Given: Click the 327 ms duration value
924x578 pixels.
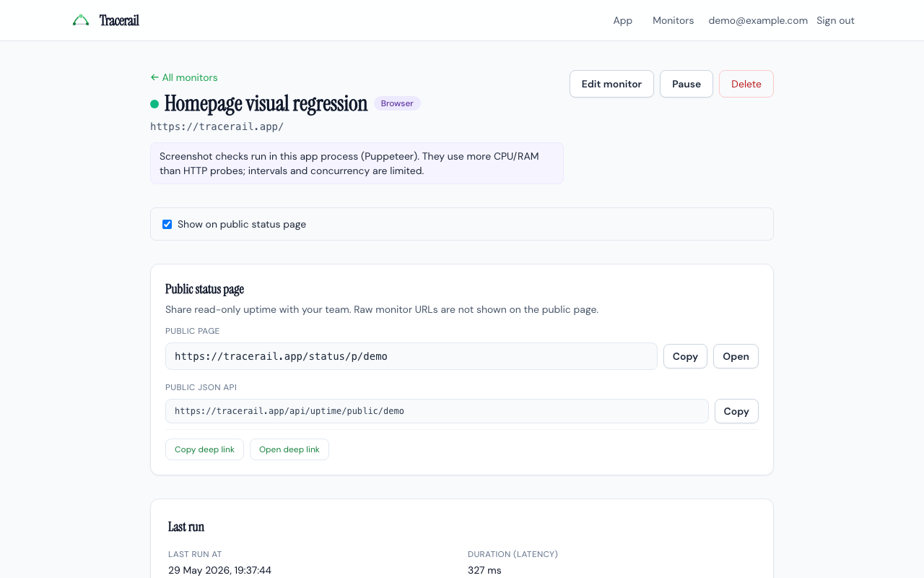Looking at the screenshot, I should click(x=484, y=570).
